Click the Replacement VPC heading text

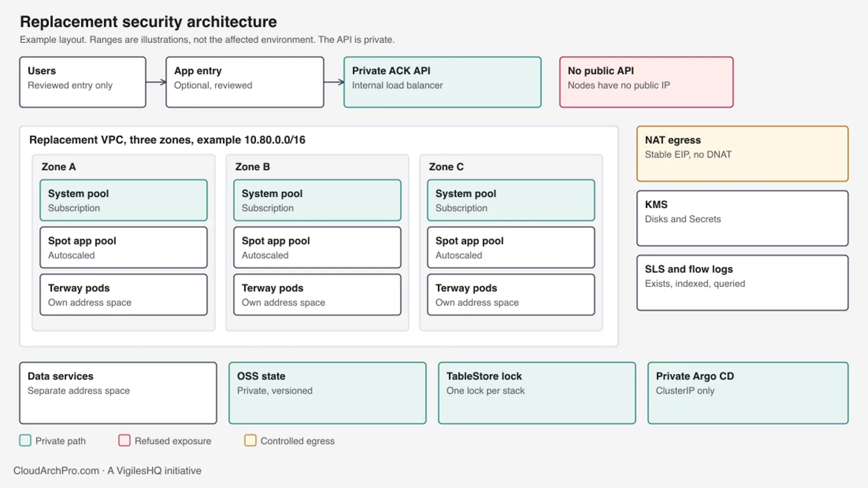coord(167,140)
